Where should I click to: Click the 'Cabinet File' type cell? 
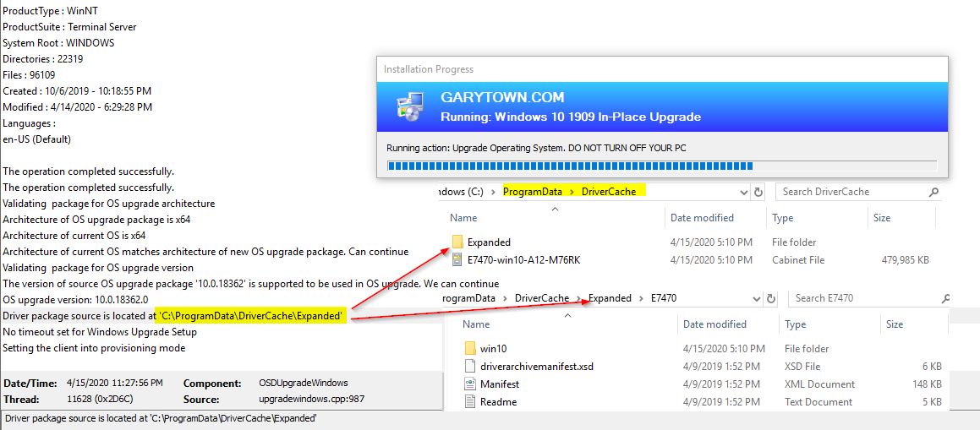coord(798,259)
